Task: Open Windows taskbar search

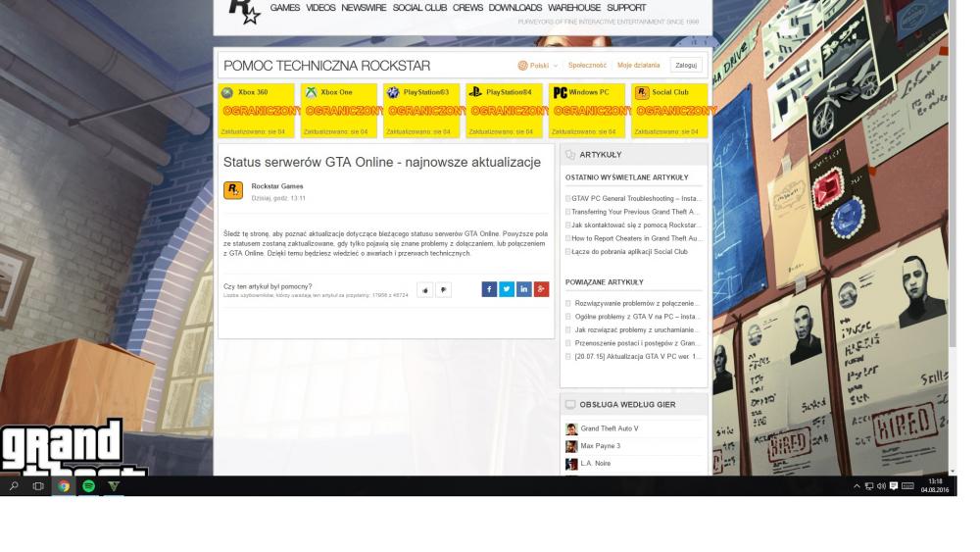Action: pyautogui.click(x=14, y=485)
